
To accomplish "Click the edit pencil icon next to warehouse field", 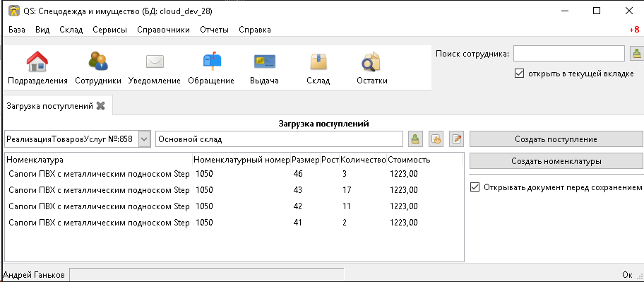I will (x=456, y=139).
